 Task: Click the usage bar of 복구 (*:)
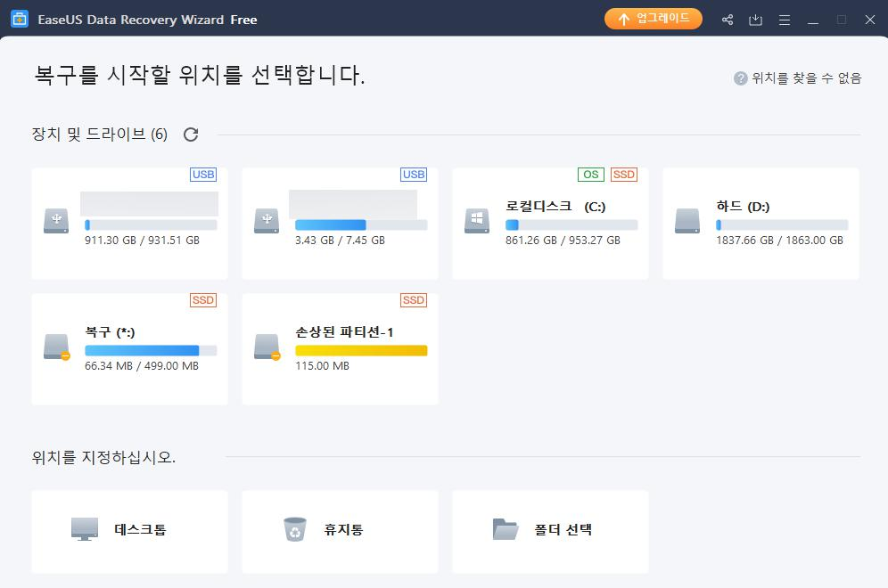click(151, 350)
